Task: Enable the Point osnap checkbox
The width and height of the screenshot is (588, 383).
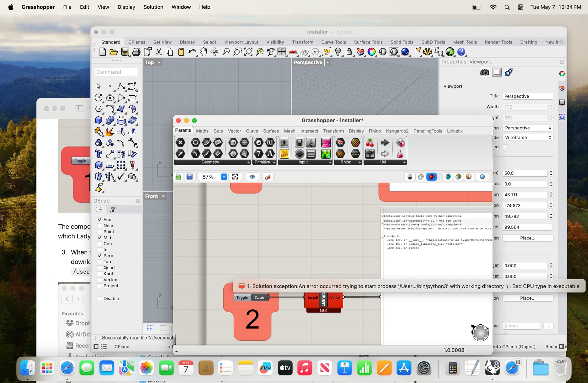Action: [100, 232]
